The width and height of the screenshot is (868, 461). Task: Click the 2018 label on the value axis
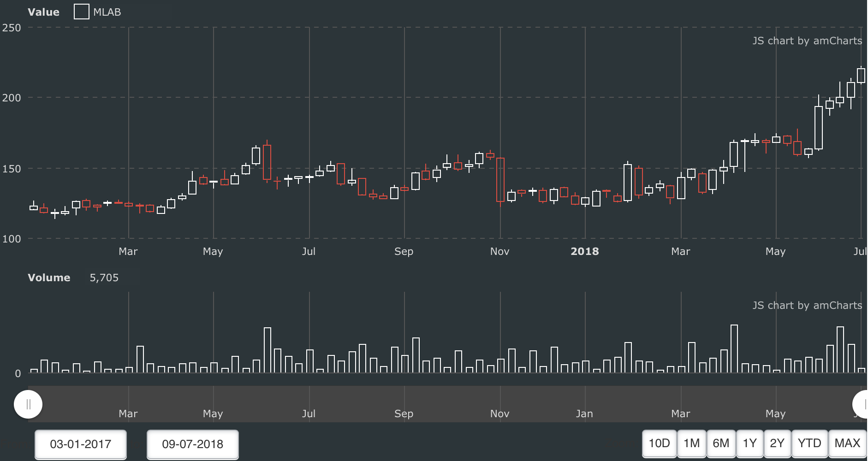click(x=585, y=251)
